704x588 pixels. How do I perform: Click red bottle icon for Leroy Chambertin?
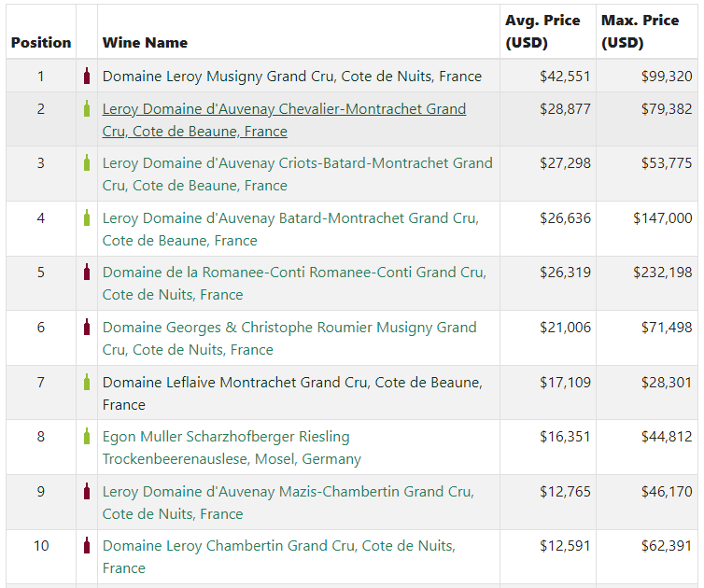87,546
